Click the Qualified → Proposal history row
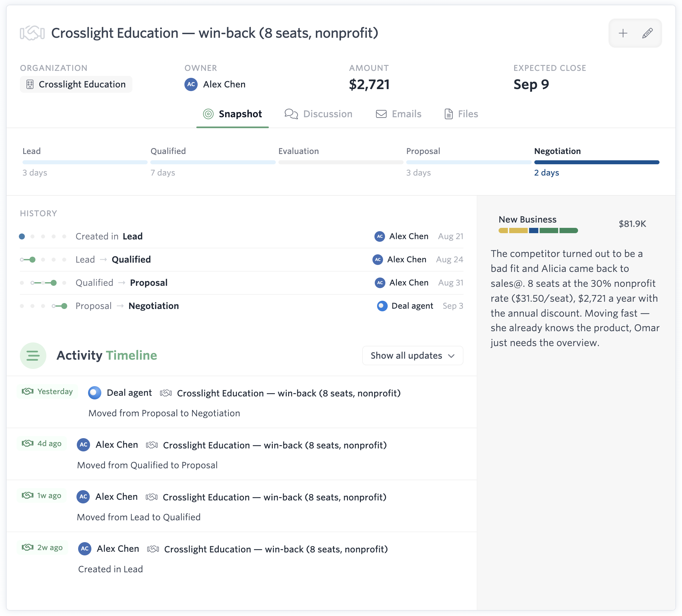Viewport: 682px width, 616px height. pyautogui.click(x=242, y=282)
